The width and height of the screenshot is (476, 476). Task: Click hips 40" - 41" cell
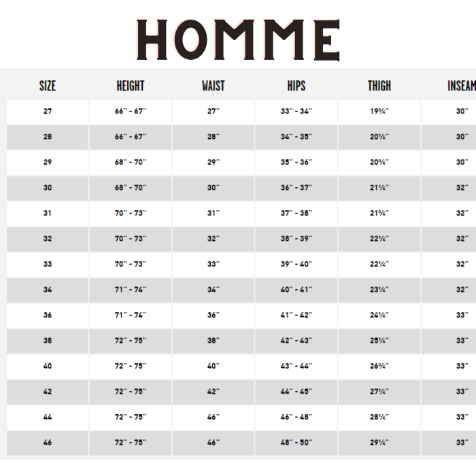coord(296,290)
